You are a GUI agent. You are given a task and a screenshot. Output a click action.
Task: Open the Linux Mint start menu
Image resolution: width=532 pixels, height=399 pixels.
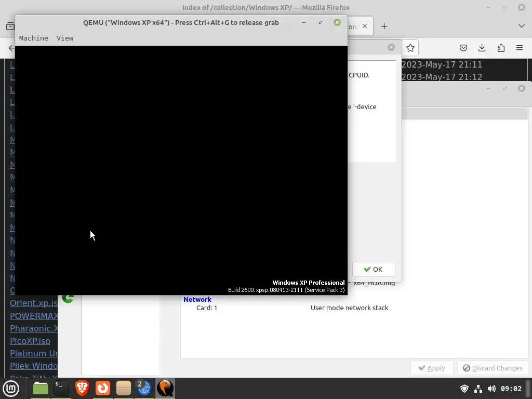coord(11,389)
